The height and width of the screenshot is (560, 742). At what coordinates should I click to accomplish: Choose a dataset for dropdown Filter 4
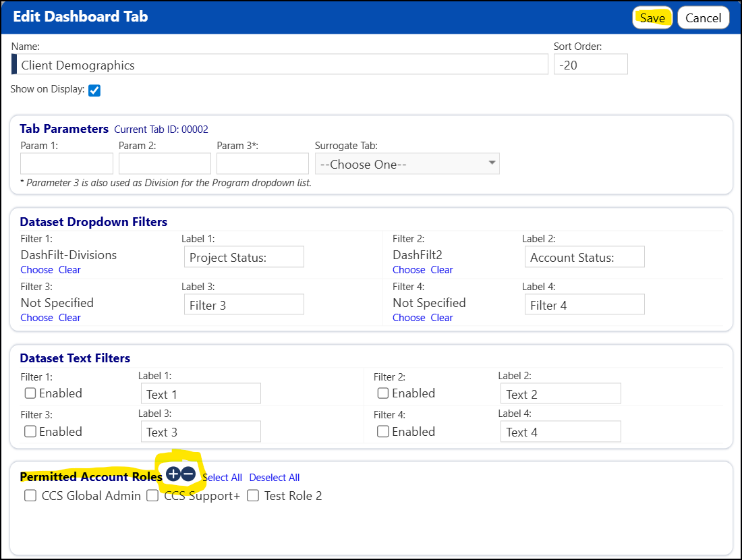point(409,318)
